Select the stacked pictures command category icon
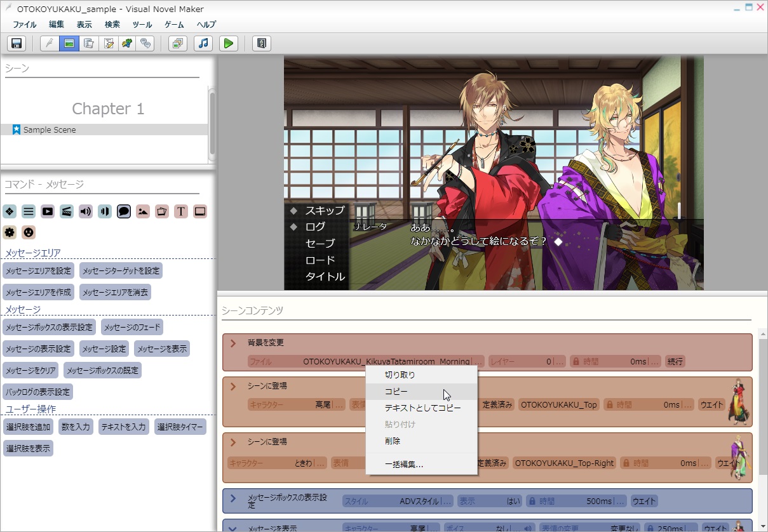This screenshot has height=532, width=768. (x=162, y=211)
